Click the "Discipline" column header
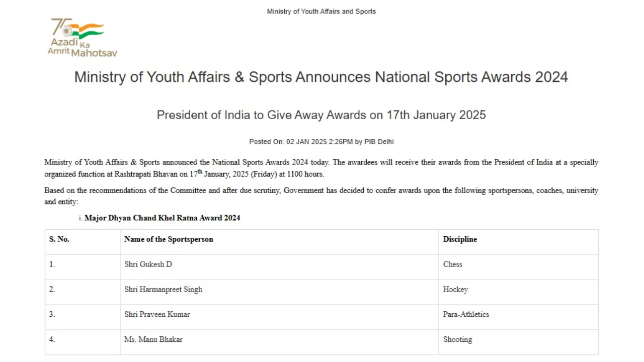 pos(460,239)
